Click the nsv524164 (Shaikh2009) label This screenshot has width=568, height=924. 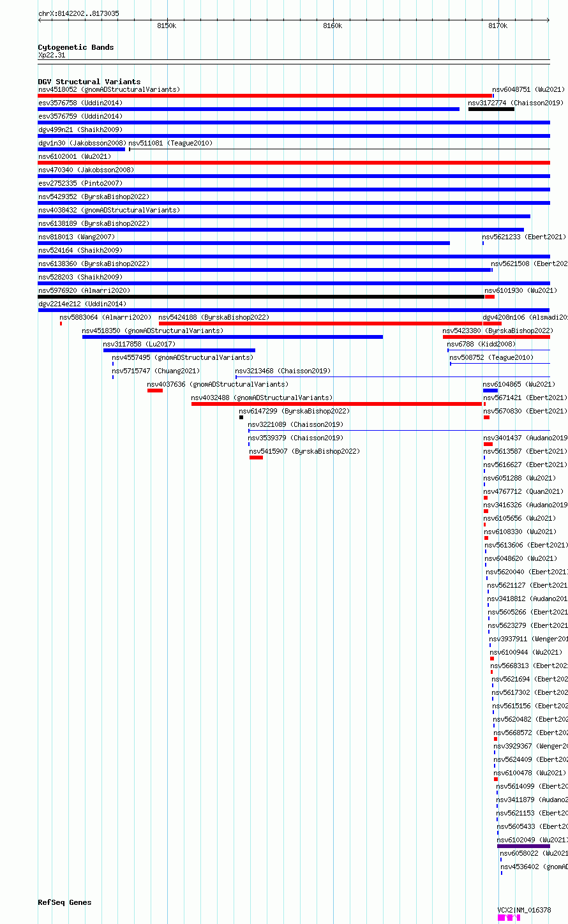[x=80, y=250]
